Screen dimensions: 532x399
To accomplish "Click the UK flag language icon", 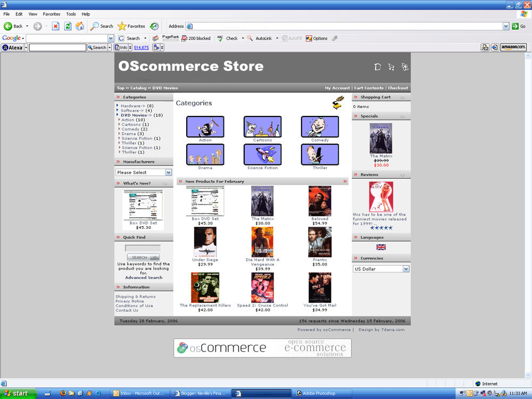I will click(x=381, y=247).
